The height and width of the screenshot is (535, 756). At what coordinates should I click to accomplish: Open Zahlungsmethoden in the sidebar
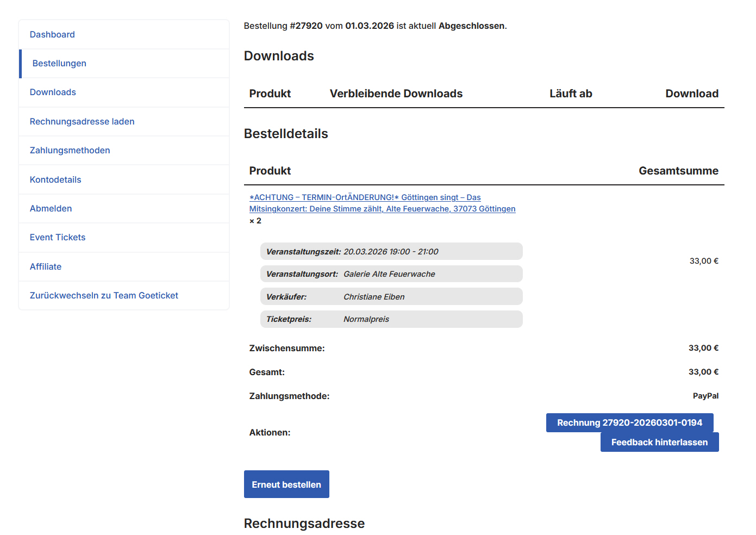[x=70, y=151]
